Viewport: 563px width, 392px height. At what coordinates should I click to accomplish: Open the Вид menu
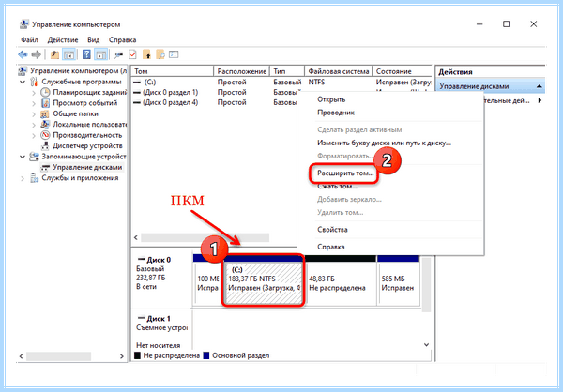coord(93,39)
